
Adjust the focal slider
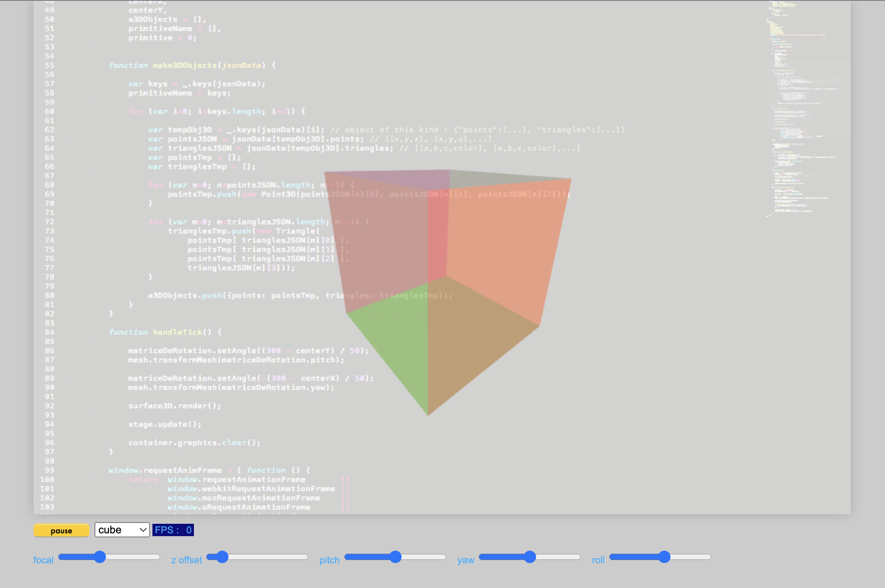(99, 557)
